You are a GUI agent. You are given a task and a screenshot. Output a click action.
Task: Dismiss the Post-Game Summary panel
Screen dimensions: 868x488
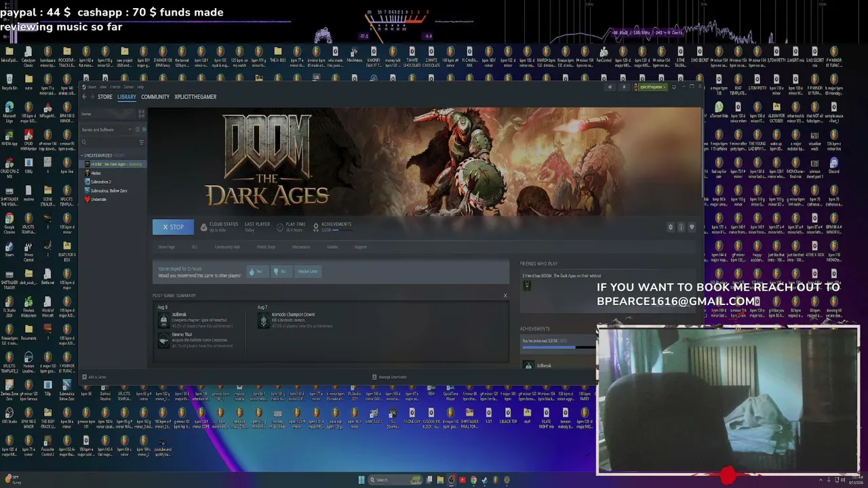(x=505, y=296)
